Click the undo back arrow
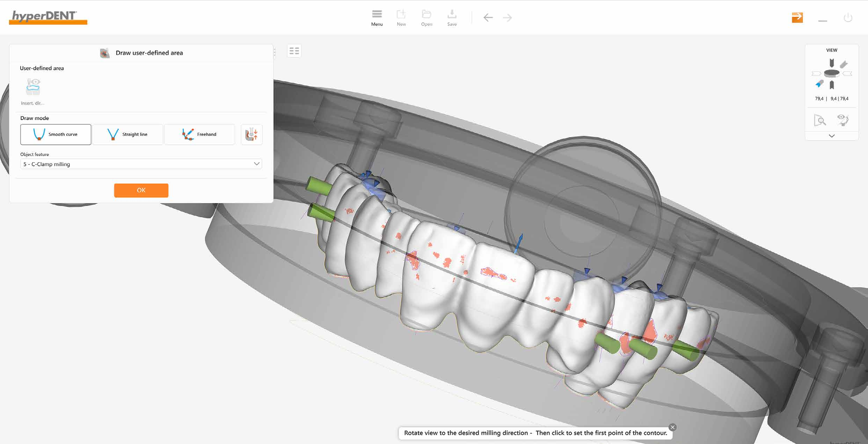This screenshot has height=444, width=868. 488,17
